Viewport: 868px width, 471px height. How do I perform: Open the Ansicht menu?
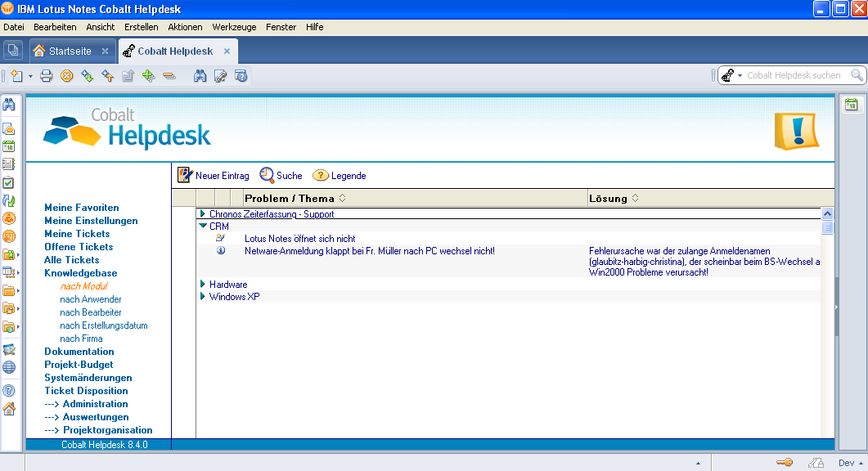click(100, 27)
